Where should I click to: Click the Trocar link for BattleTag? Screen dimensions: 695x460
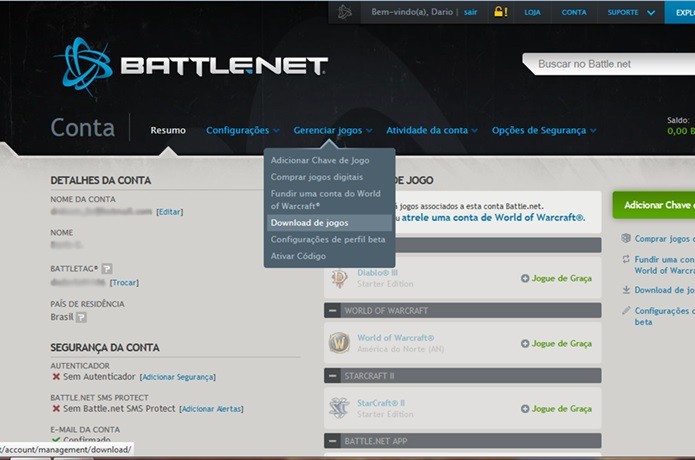point(124,282)
